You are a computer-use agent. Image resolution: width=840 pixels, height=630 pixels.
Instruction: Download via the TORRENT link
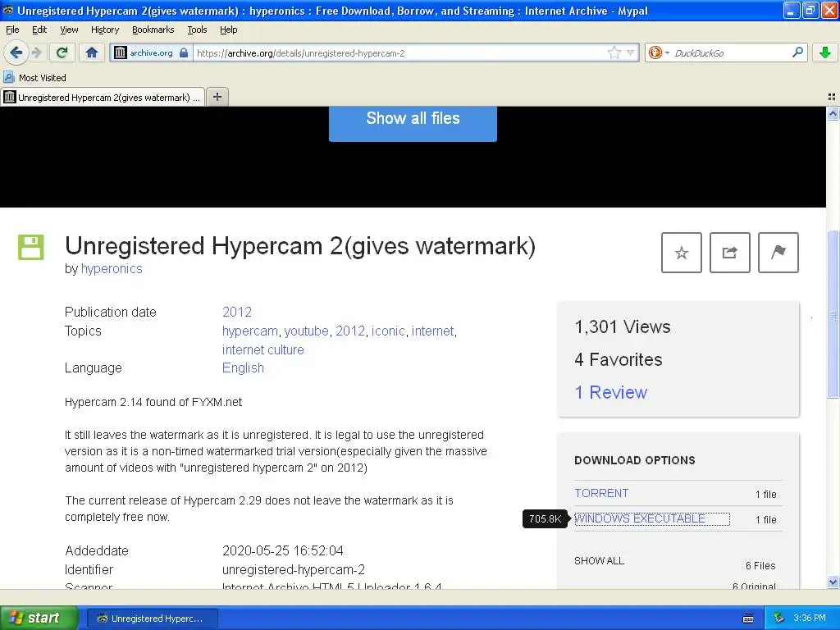[601, 493]
